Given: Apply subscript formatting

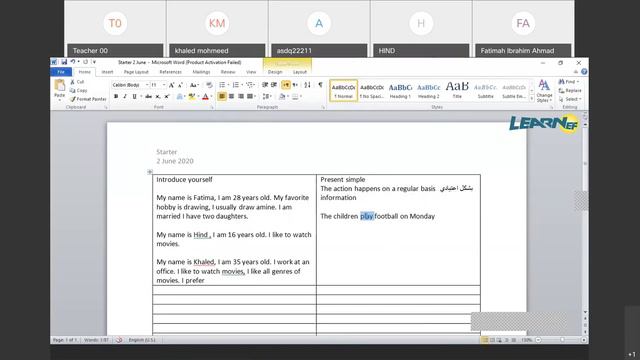Looking at the screenshot, I should click(x=158, y=97).
